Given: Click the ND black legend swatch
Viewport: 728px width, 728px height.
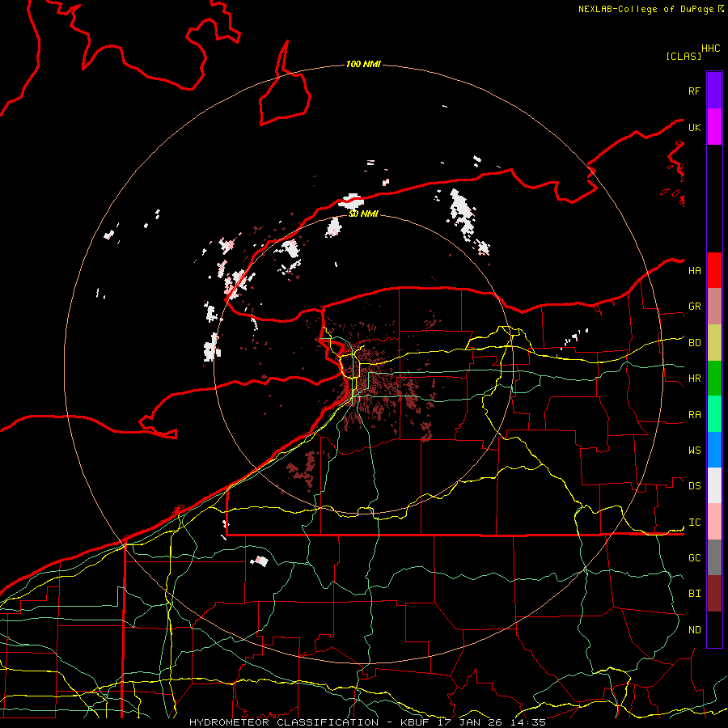Looking at the screenshot, I should pos(714,629).
